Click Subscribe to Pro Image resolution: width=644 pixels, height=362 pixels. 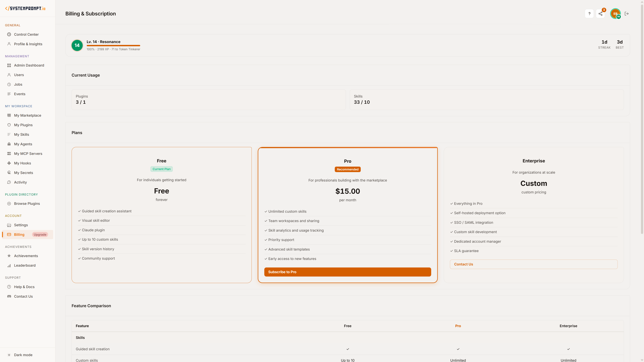(x=347, y=272)
